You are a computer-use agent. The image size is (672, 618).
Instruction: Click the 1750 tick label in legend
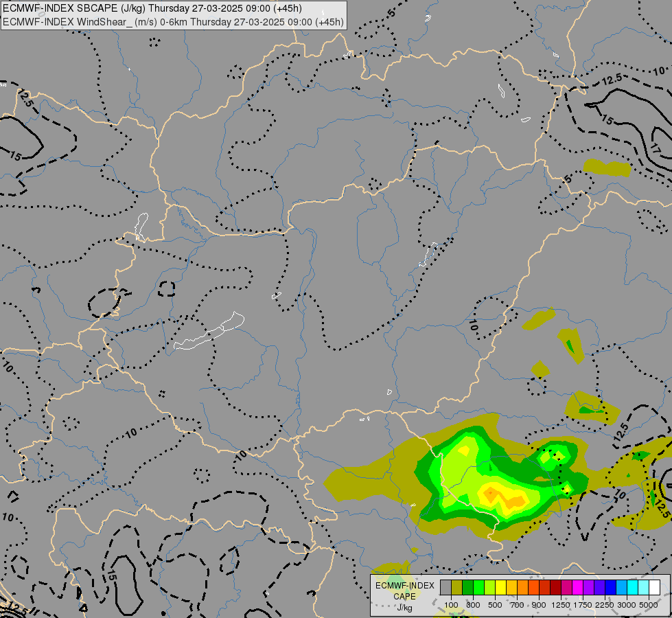[583, 605]
